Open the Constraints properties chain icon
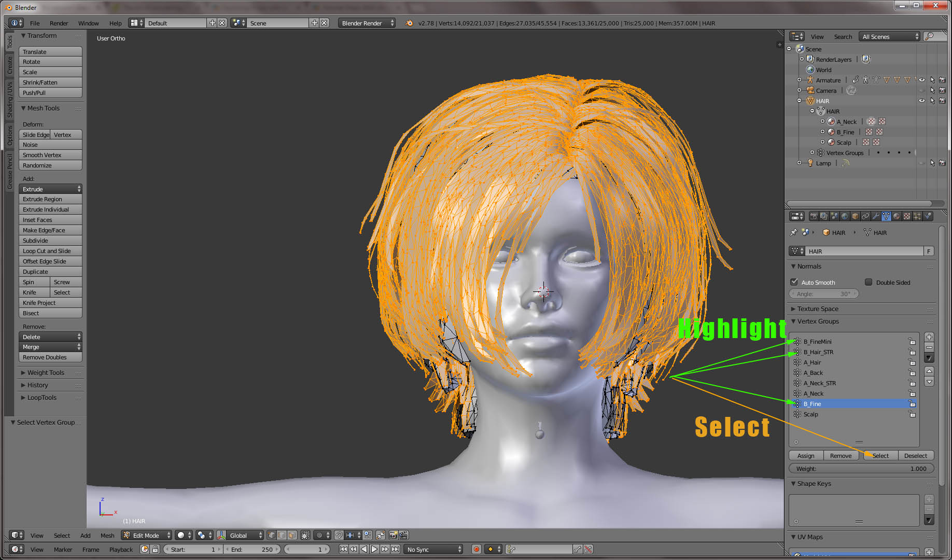952x560 pixels. [865, 216]
